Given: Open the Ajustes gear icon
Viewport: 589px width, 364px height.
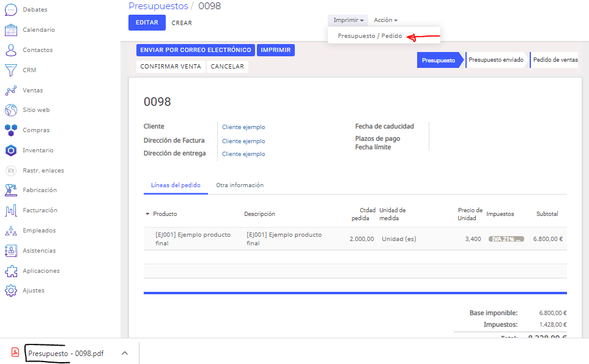Looking at the screenshot, I should point(11,291).
